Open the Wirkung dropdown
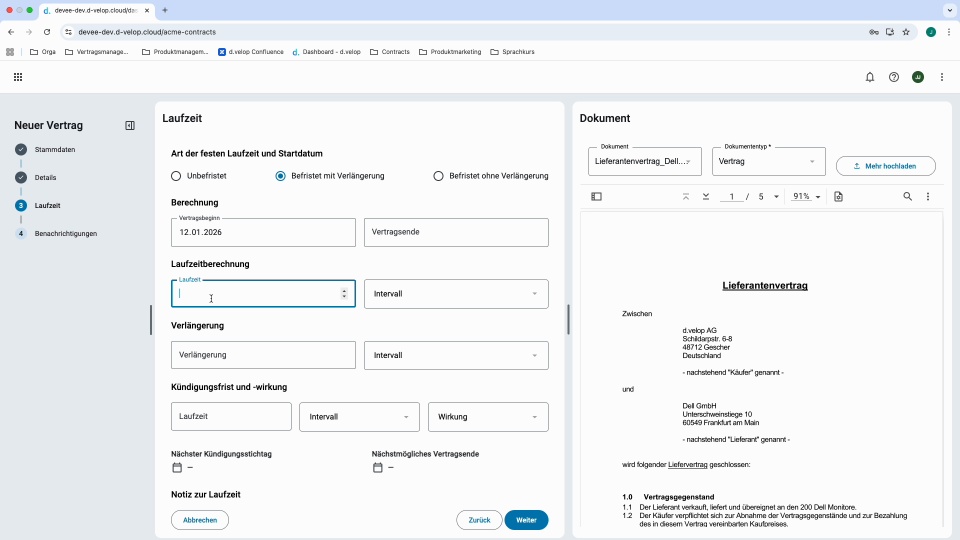Image resolution: width=960 pixels, height=540 pixels. (x=488, y=417)
